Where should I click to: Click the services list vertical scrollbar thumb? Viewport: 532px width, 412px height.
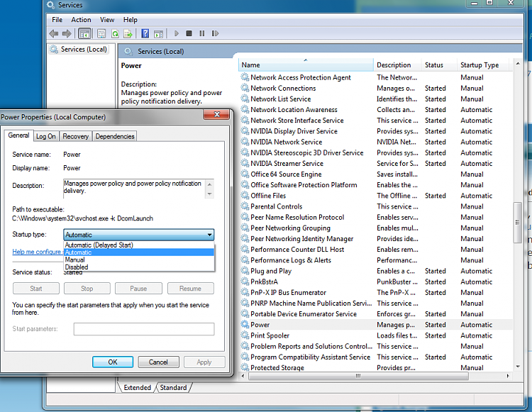(517, 223)
